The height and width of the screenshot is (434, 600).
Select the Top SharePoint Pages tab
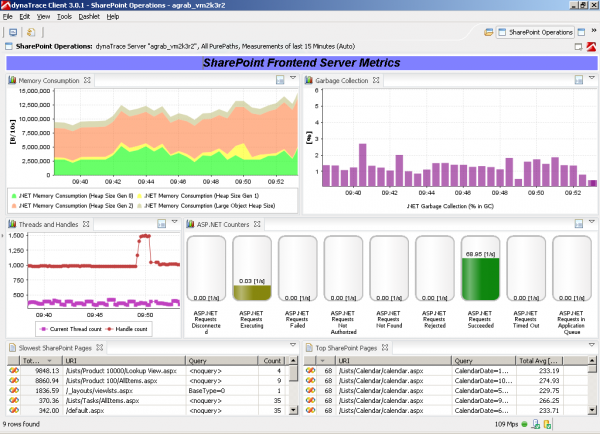point(346,348)
